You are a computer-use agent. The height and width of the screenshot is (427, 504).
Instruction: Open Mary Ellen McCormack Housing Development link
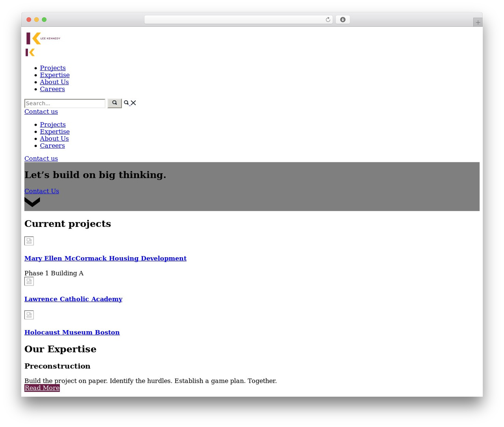point(106,258)
